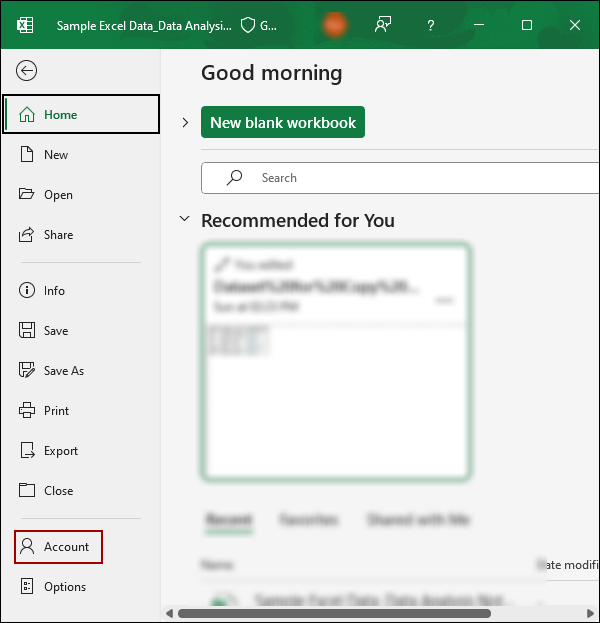Image resolution: width=600 pixels, height=623 pixels.
Task: Minimize the Excel window
Action: (479, 25)
